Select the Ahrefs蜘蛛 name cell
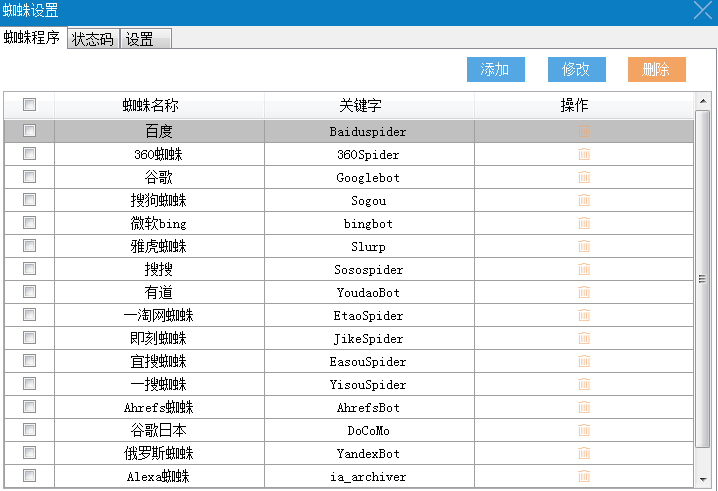This screenshot has height=491, width=718. 159,407
